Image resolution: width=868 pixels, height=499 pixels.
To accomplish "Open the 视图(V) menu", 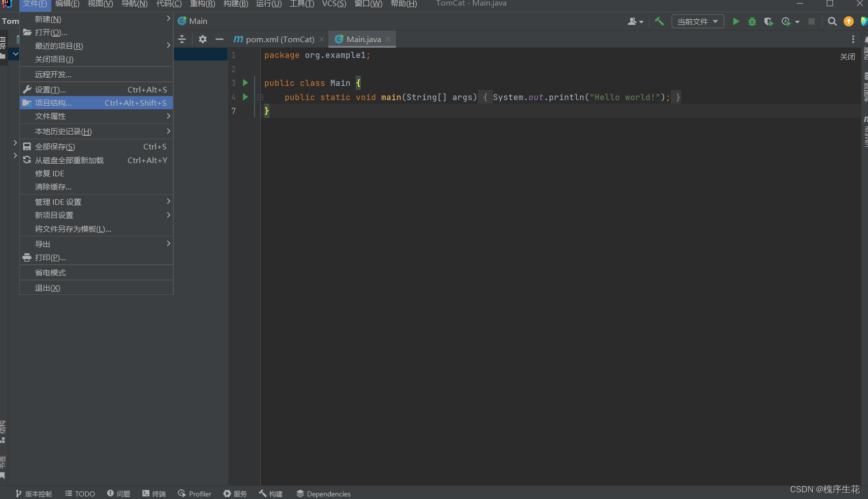I will point(100,4).
